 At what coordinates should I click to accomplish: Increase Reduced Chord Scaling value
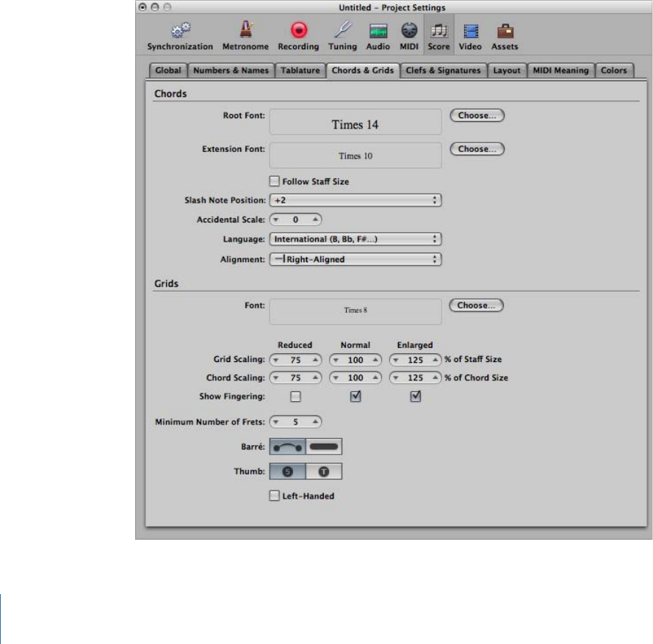click(315, 377)
